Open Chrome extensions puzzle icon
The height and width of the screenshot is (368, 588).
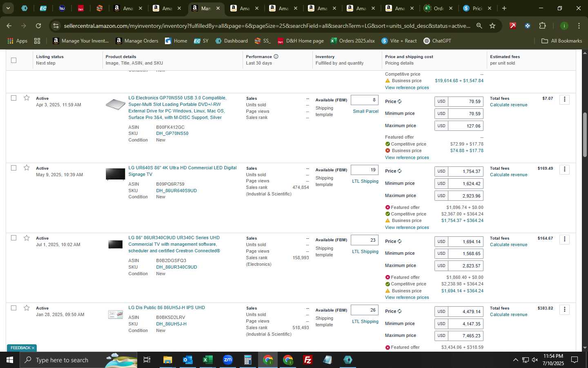pyautogui.click(x=542, y=26)
